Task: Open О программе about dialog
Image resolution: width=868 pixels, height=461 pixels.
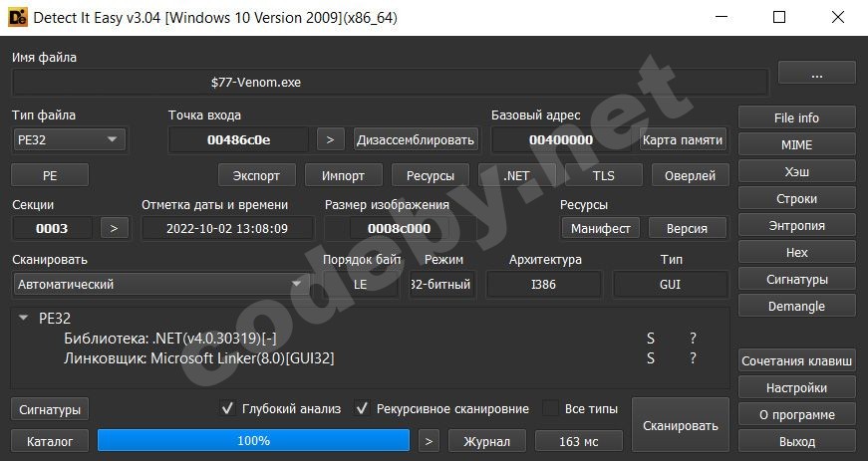Action: [796, 414]
